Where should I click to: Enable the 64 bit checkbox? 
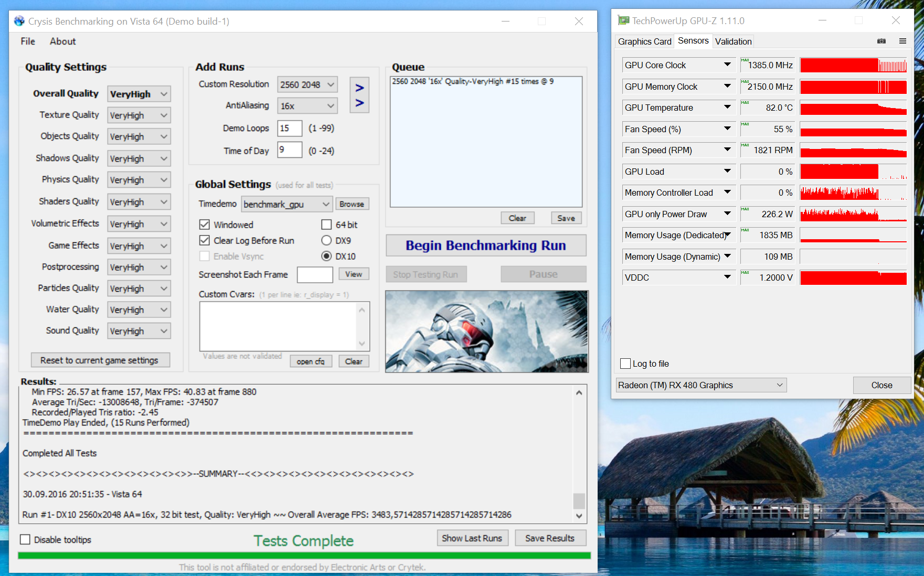click(x=326, y=225)
